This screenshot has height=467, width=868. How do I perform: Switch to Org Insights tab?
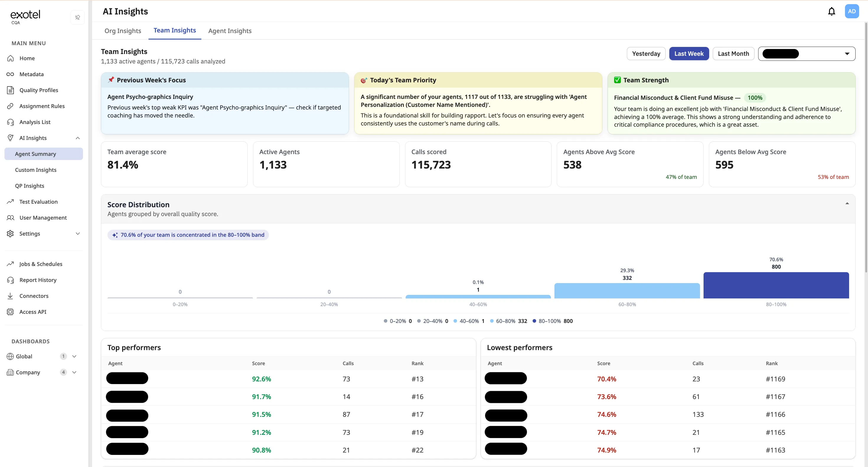[123, 31]
